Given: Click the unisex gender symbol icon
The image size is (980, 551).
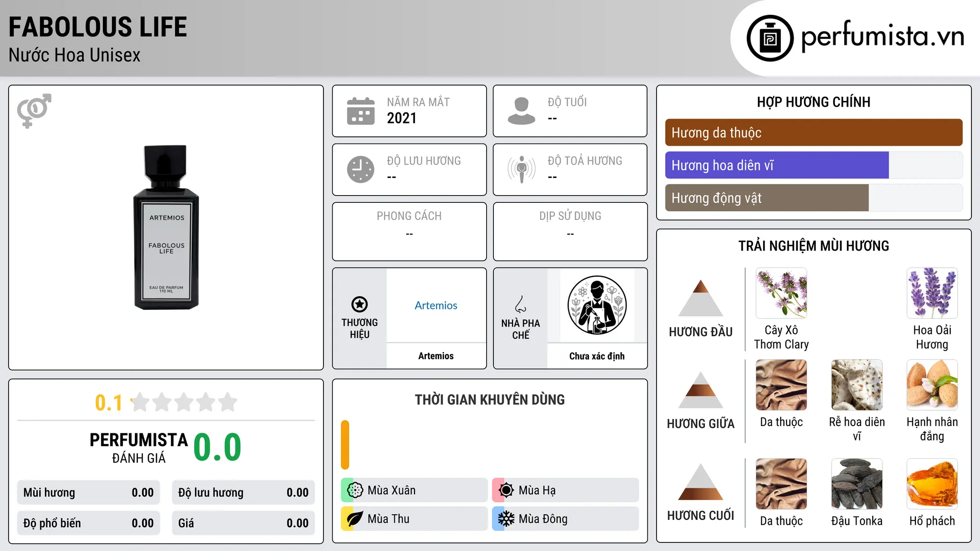Looking at the screenshot, I should [x=34, y=110].
